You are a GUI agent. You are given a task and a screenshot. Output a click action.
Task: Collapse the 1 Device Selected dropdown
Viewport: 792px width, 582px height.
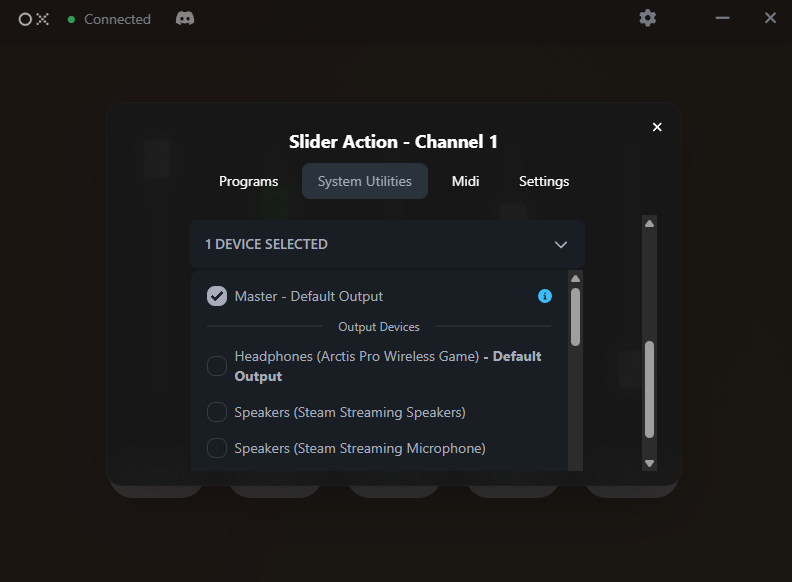click(x=561, y=245)
